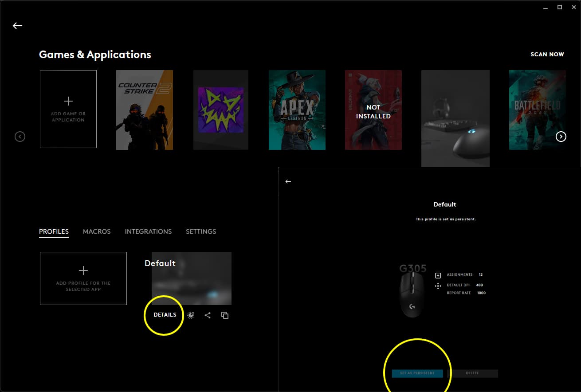Click the duplicate profile icon
This screenshot has width=581, height=392.
(x=225, y=315)
